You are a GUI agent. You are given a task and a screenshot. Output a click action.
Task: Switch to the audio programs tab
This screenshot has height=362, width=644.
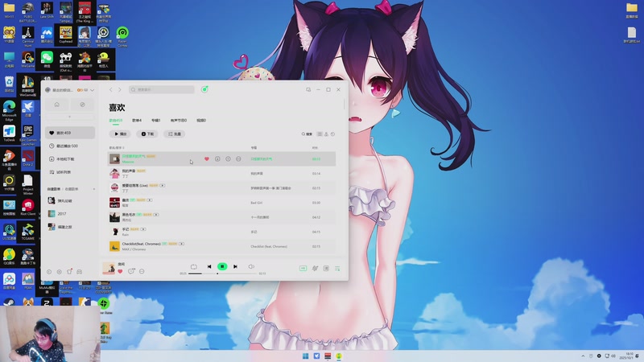pyautogui.click(x=179, y=120)
